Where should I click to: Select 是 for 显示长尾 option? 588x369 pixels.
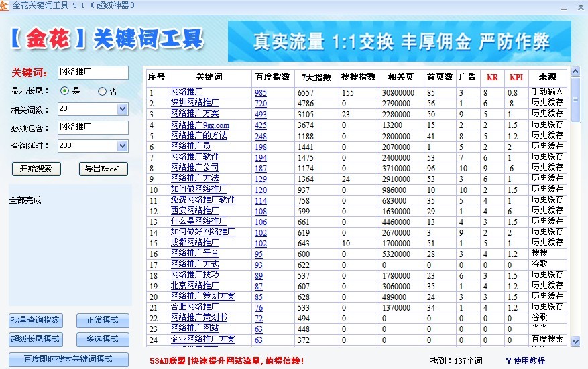point(65,91)
